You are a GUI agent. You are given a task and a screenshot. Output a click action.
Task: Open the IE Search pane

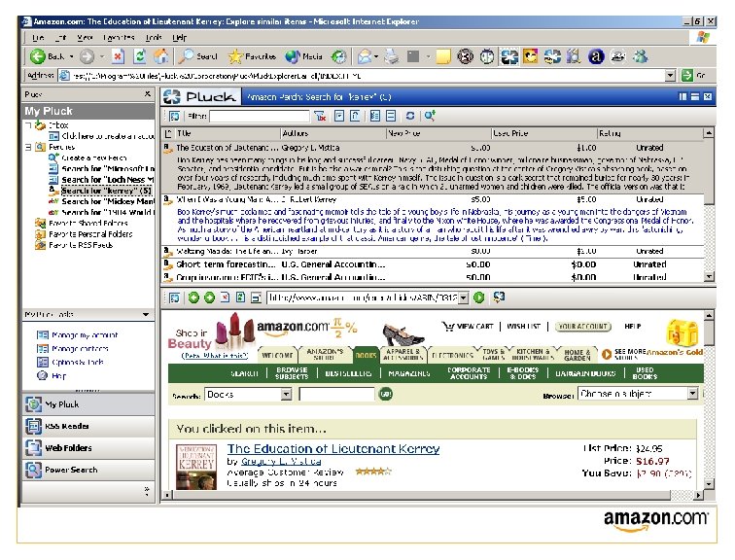199,56
